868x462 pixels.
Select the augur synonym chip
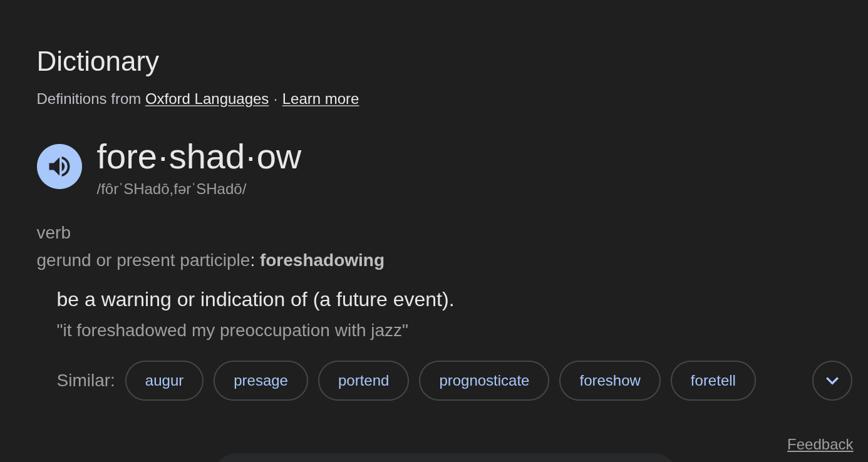point(164,381)
